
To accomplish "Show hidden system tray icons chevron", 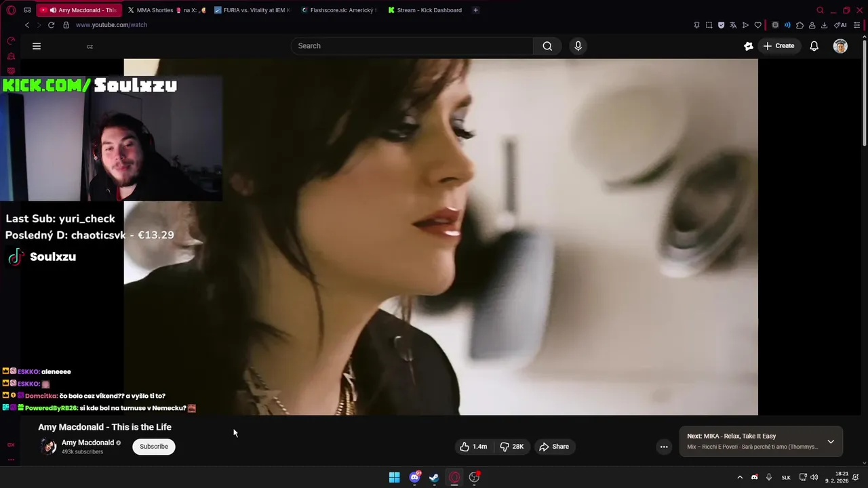I will point(740,477).
